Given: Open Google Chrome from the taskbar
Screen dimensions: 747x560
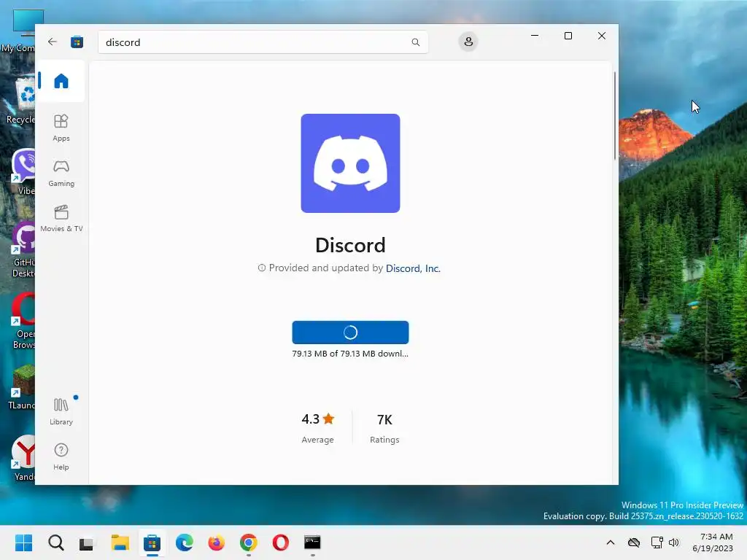Looking at the screenshot, I should click(x=248, y=542).
